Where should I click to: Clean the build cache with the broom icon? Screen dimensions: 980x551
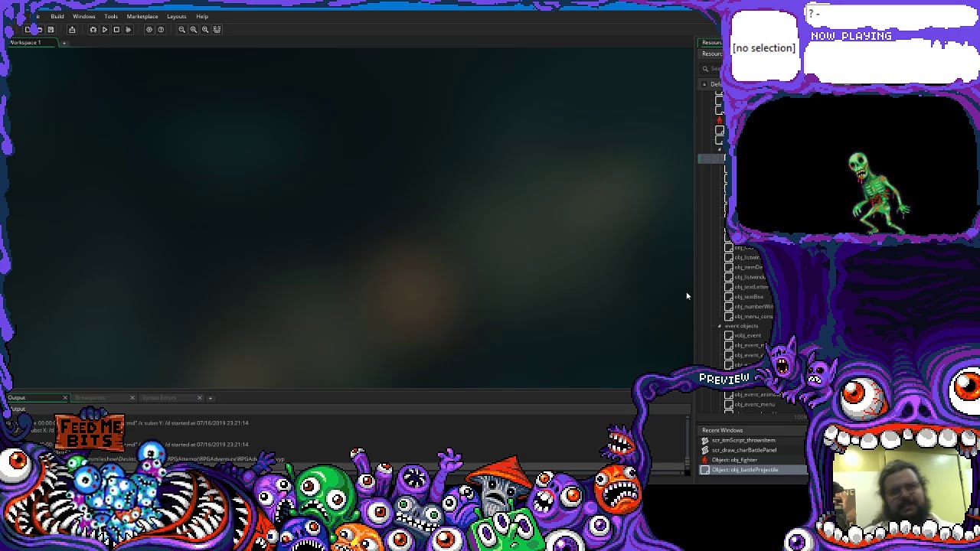129,30
